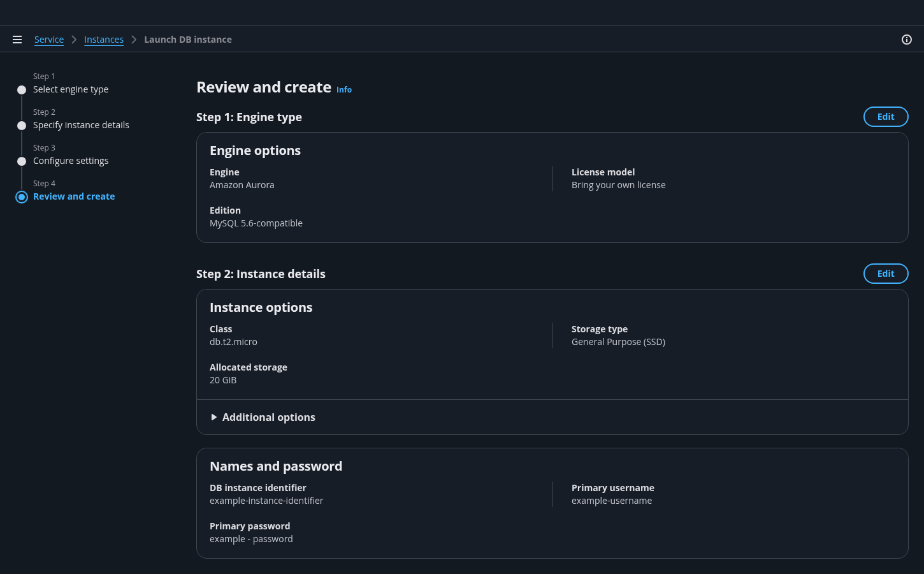The image size is (924, 574).
Task: Go to Instances breadcrumb link
Action: (104, 40)
